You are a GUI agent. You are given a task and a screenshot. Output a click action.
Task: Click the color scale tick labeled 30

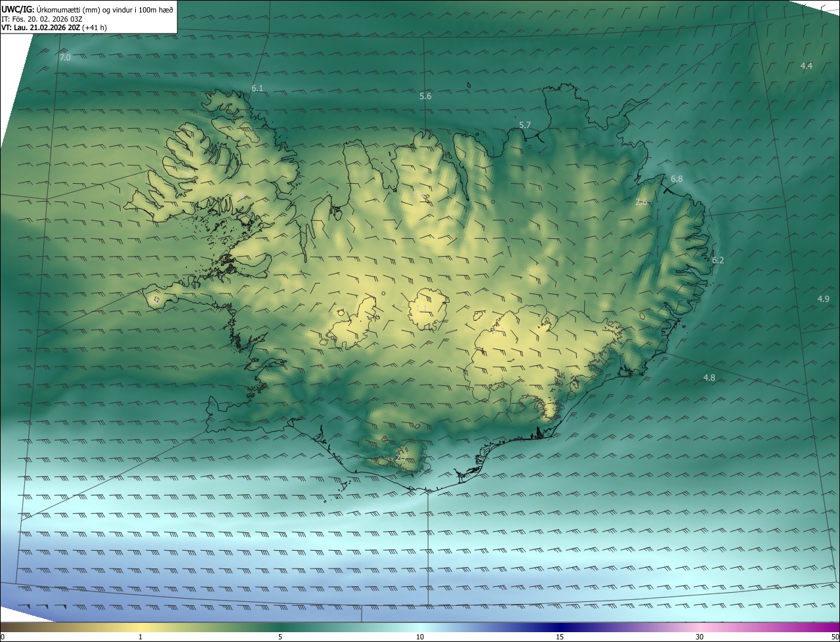pyautogui.click(x=700, y=637)
